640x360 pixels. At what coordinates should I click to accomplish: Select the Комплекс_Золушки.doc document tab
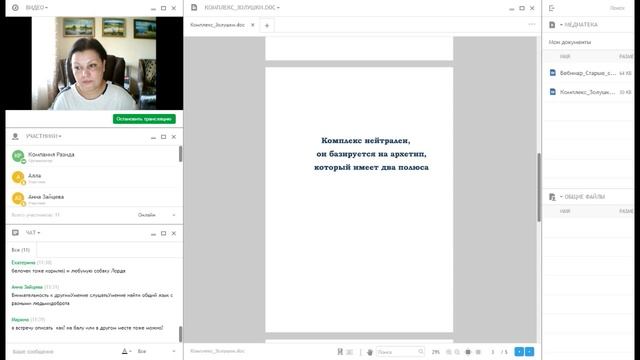pyautogui.click(x=218, y=25)
